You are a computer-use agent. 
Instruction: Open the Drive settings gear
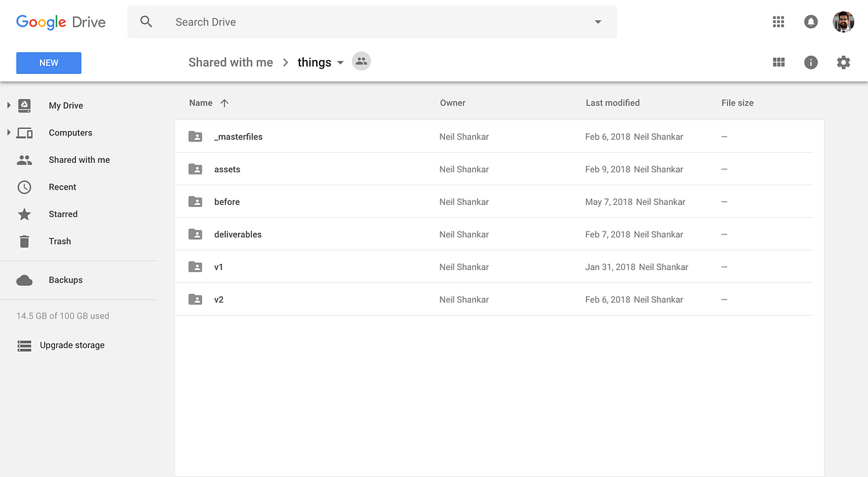(x=843, y=62)
